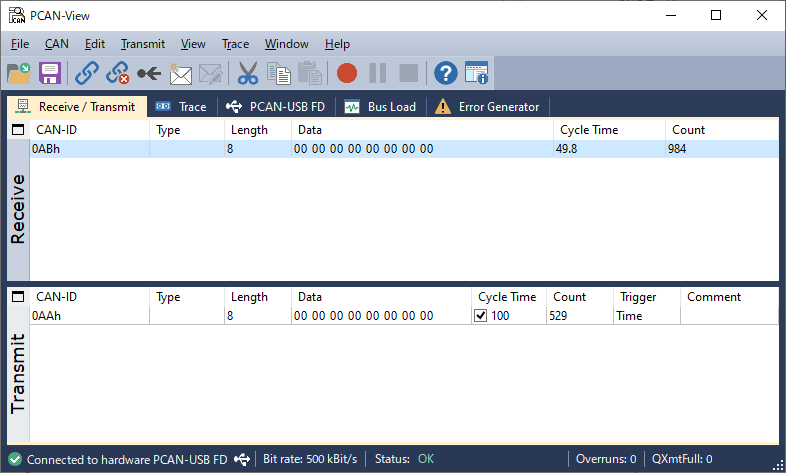Click the Save floppy disk icon

pyautogui.click(x=50, y=73)
